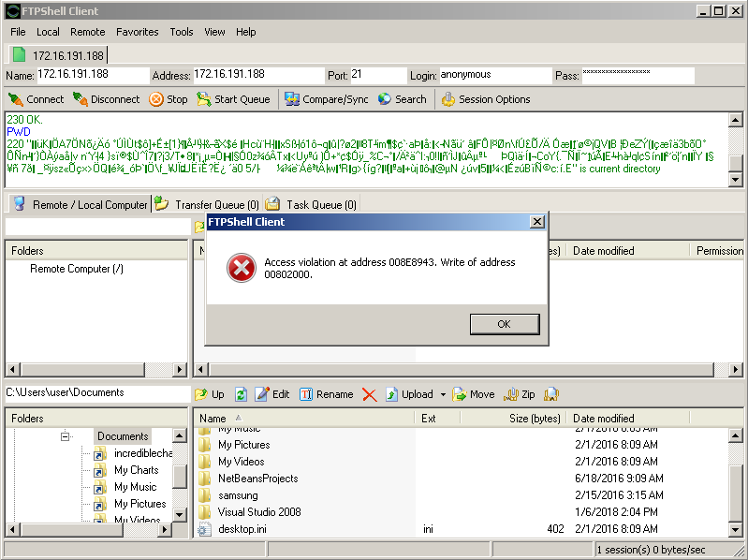Open the Local menu
Viewport: 748px width, 560px height.
(48, 32)
